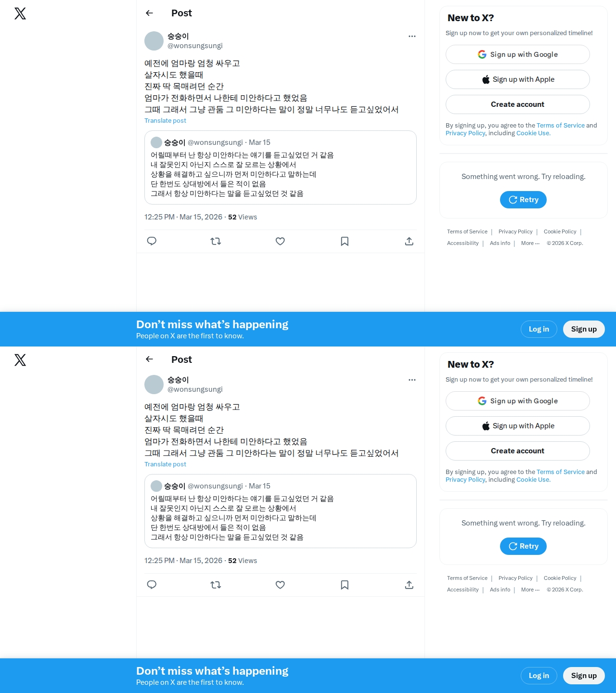Click the 'Terms of Service' link in upper signup text

pos(561,125)
